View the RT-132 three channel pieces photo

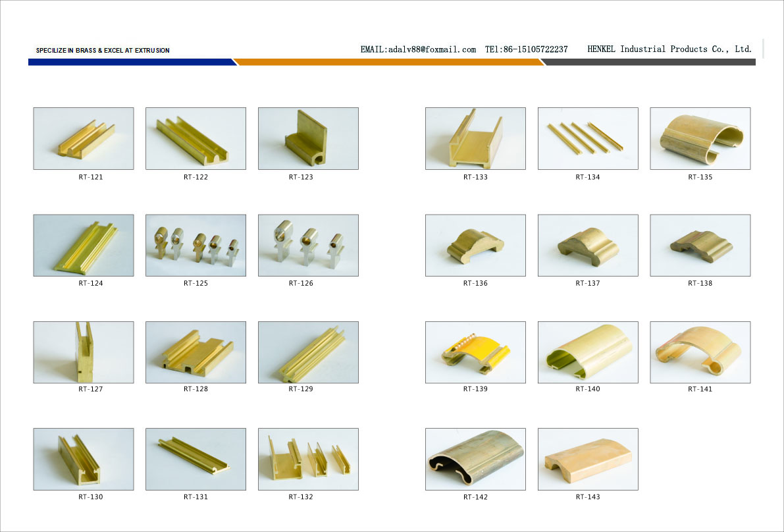pyautogui.click(x=309, y=459)
